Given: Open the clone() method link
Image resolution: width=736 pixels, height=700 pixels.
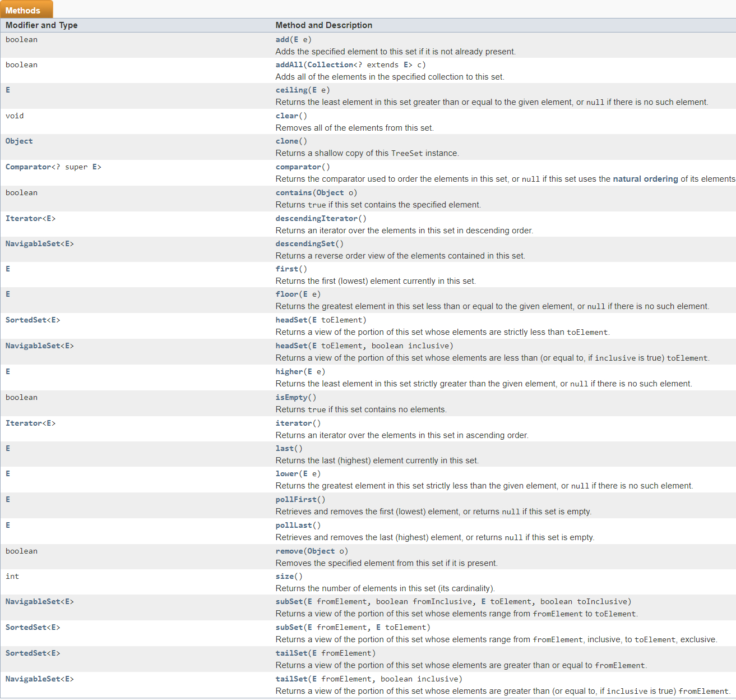Looking at the screenshot, I should pyautogui.click(x=286, y=141).
